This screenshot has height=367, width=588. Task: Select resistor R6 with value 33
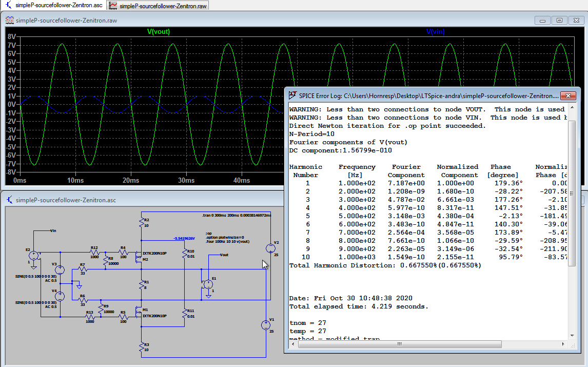[83, 300]
